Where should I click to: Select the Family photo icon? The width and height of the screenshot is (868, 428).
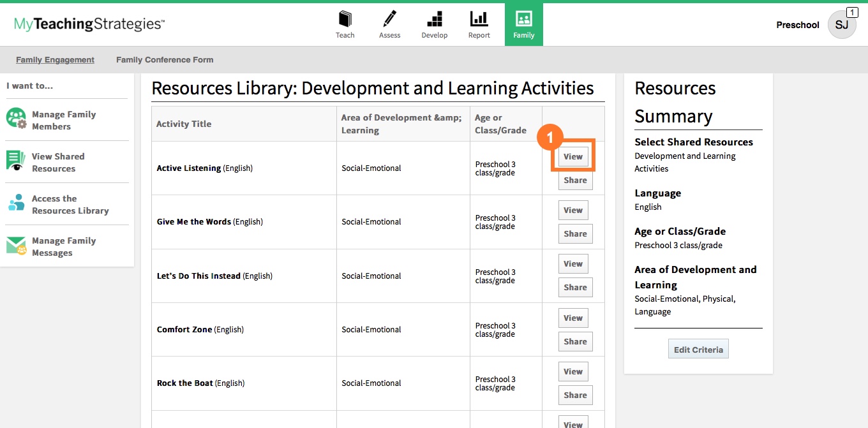523,18
